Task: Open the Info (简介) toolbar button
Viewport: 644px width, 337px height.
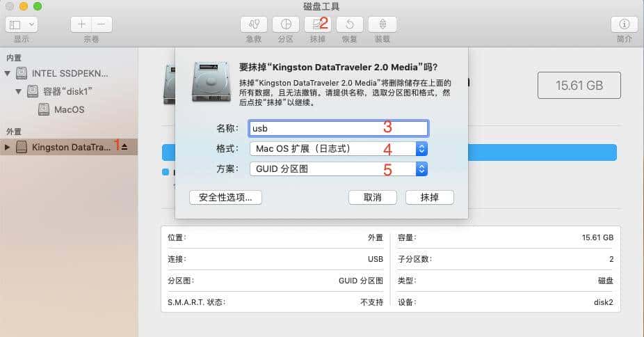Action: point(625,24)
